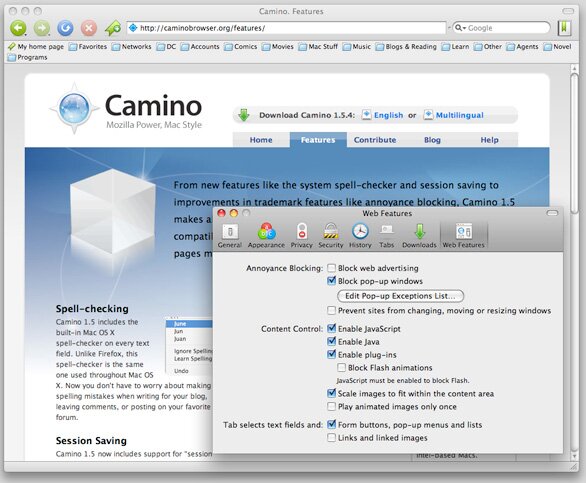Open the Appearance preferences pane
Image resolution: width=586 pixels, height=483 pixels.
266,236
